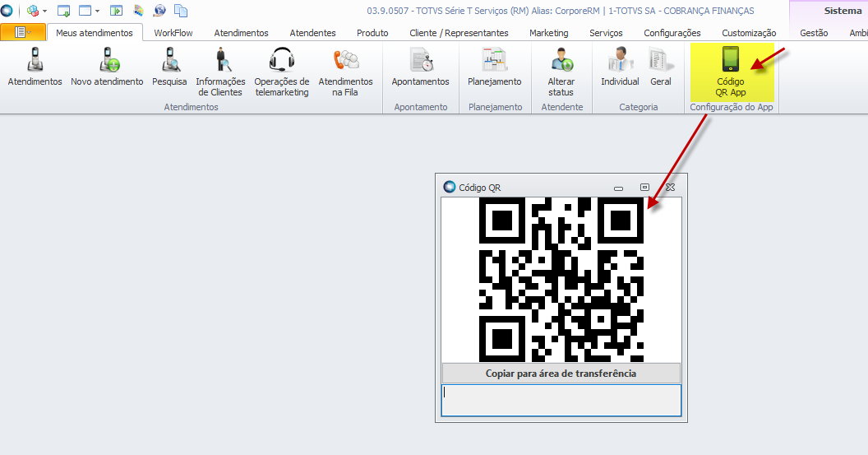The image size is (868, 455).
Task: Minimize the Código QR dialog
Action: pos(618,188)
